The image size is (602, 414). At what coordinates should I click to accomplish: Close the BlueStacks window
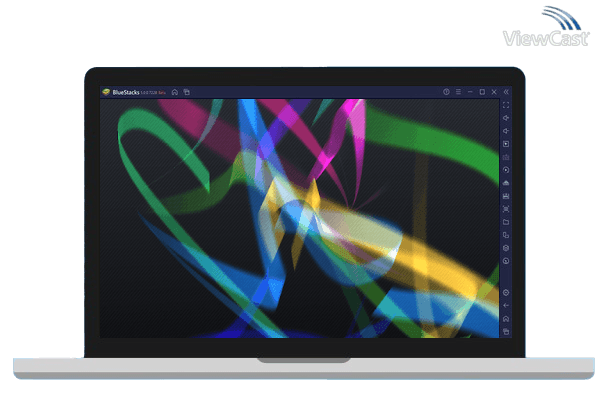point(494,92)
